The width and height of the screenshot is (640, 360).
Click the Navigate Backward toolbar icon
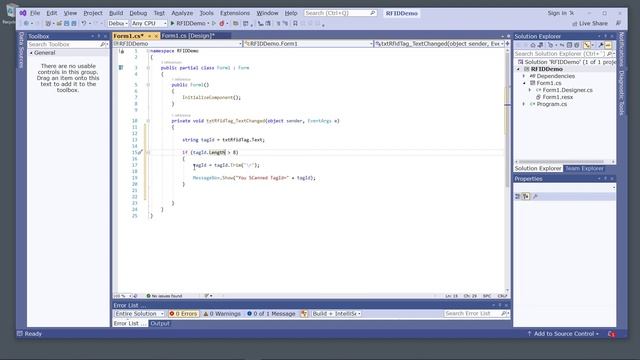26,23
